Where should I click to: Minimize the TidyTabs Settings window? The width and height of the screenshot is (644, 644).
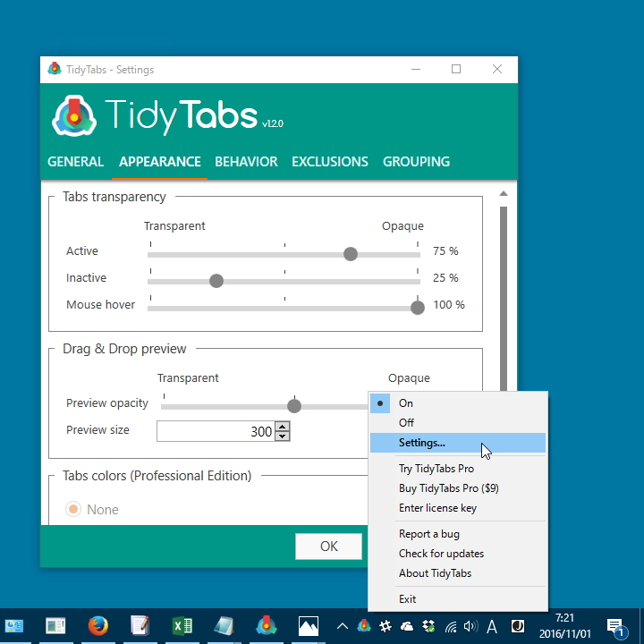416,69
